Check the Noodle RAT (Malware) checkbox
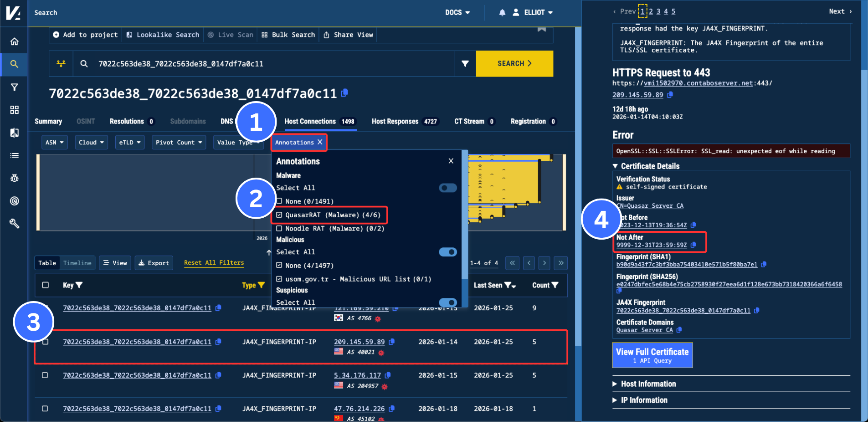868x425 pixels. 279,229
